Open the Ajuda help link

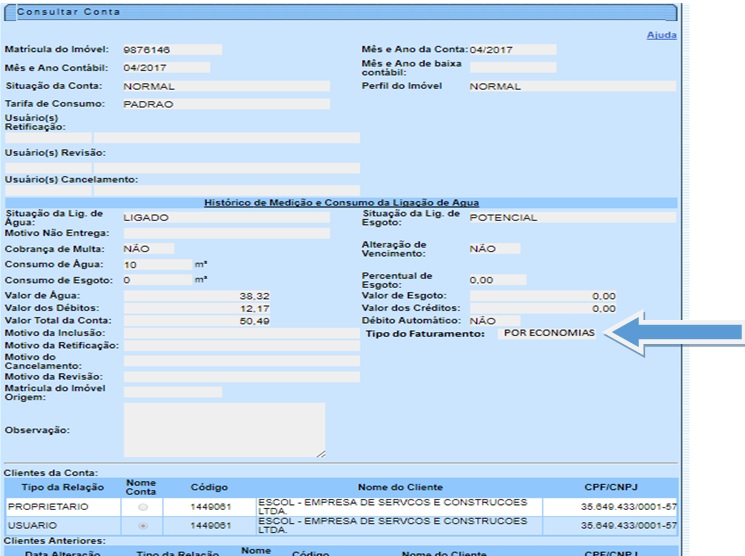pos(662,35)
